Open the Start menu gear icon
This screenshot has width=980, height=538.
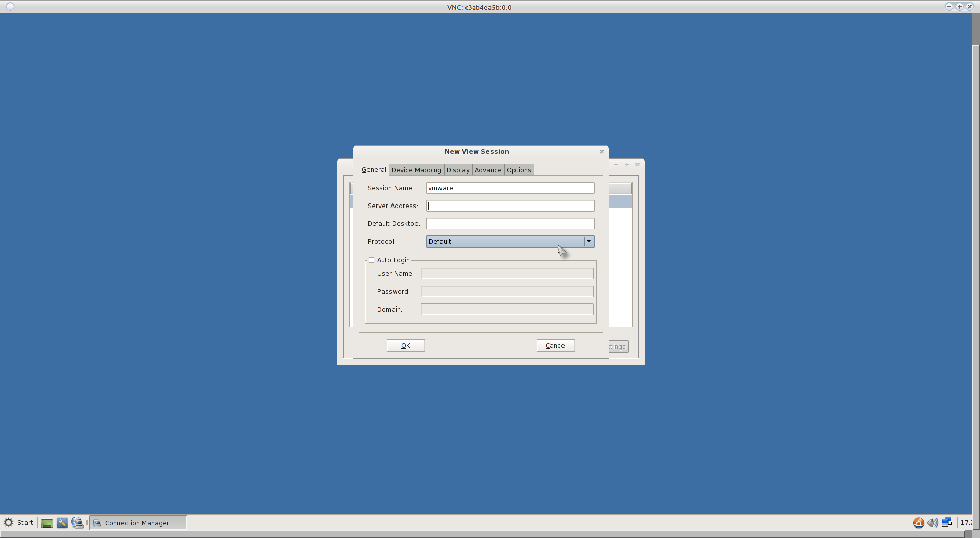[x=8, y=522]
